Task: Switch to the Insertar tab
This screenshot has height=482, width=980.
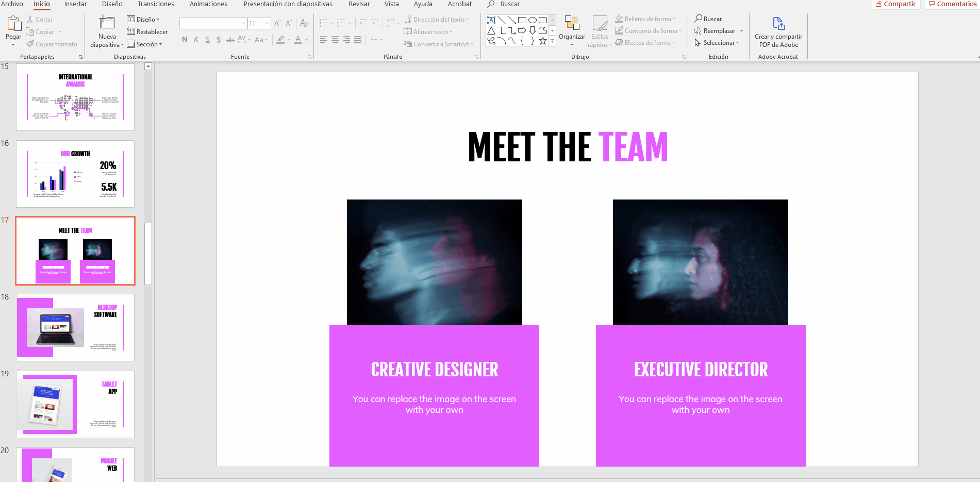Action: coord(76,4)
